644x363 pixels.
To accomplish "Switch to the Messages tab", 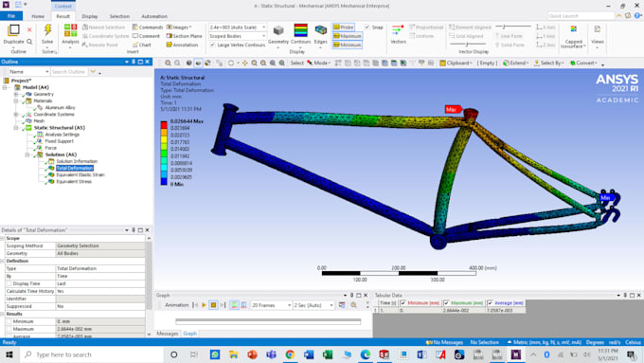I will coord(168,334).
